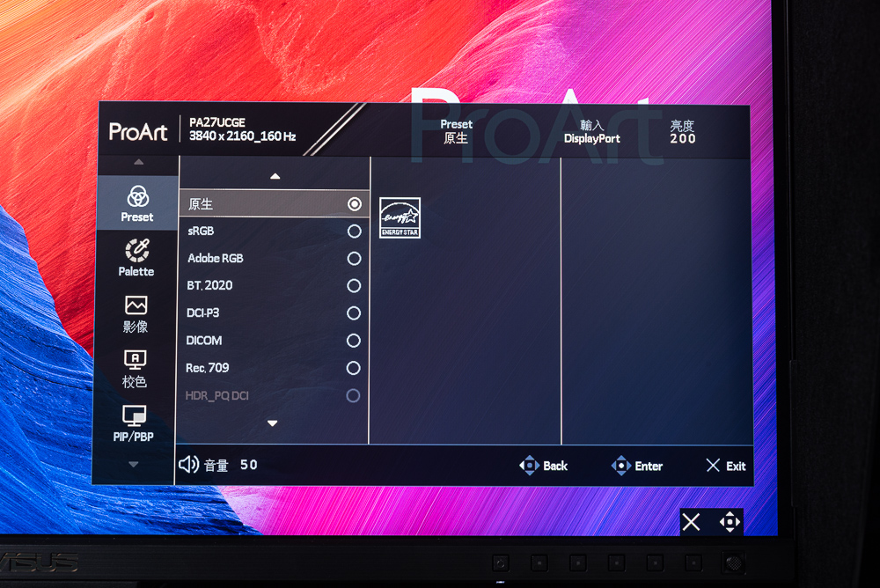Viewport: 880px width, 588px height.
Task: Click the speaker volume icon
Action: (188, 465)
